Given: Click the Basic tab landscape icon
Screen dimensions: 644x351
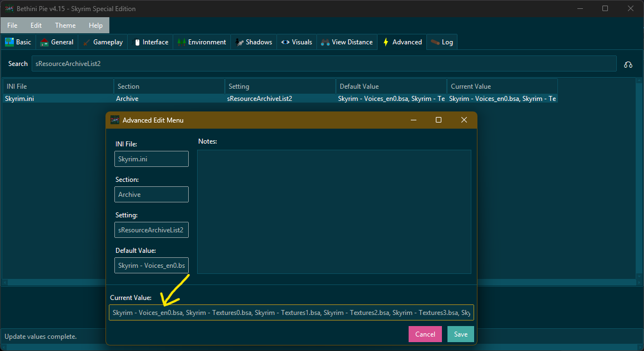Looking at the screenshot, I should pyautogui.click(x=9, y=42).
